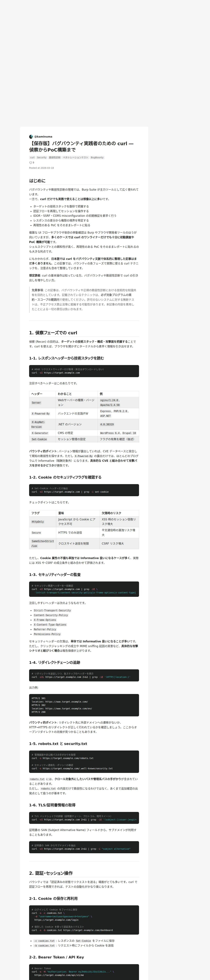Click the Set-Cookie table cell

click(x=43, y=439)
